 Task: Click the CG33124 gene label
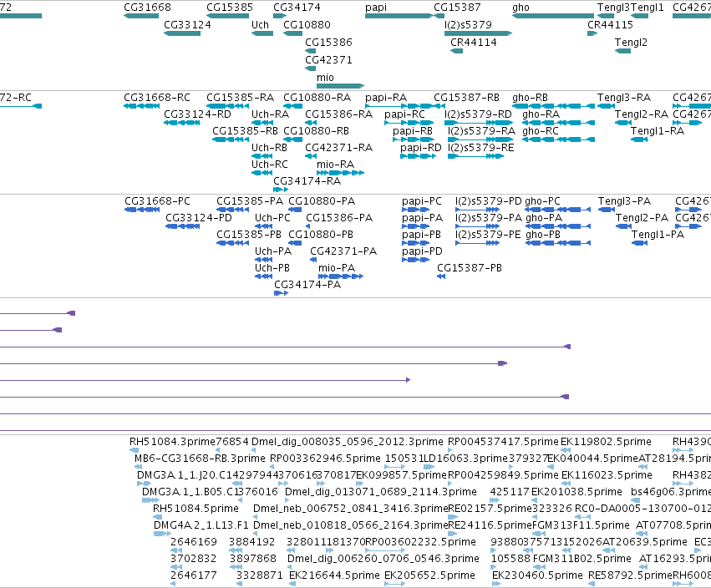[187, 25]
